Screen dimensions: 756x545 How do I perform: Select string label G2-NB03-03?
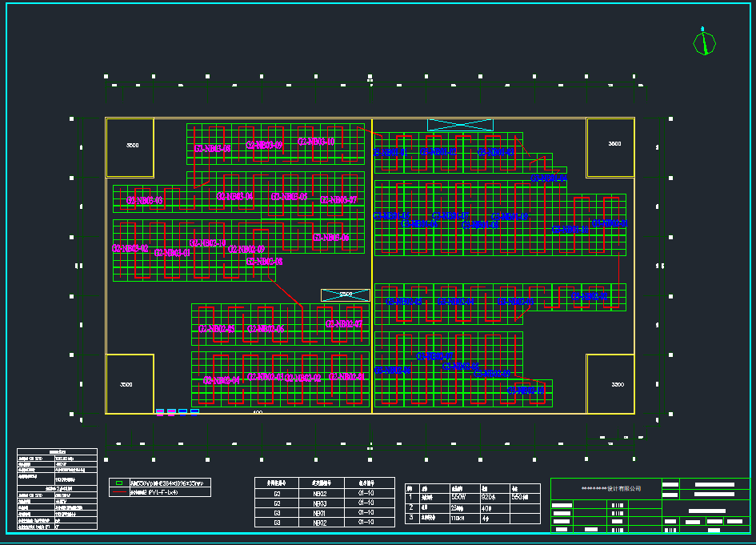[x=144, y=200]
